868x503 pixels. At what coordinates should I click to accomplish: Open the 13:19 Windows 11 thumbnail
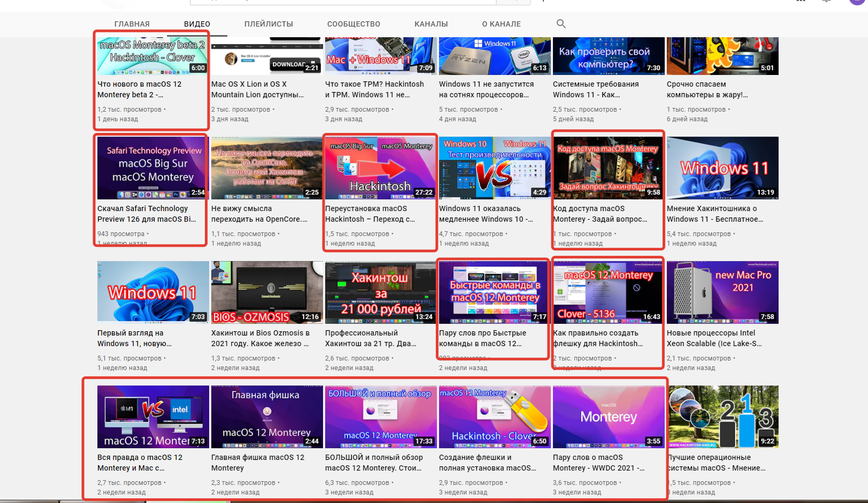click(723, 168)
